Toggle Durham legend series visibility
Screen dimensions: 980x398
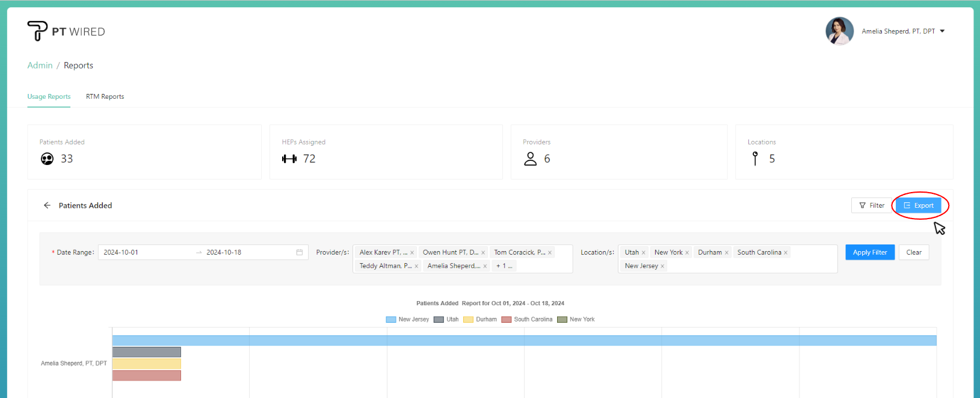[x=480, y=320]
